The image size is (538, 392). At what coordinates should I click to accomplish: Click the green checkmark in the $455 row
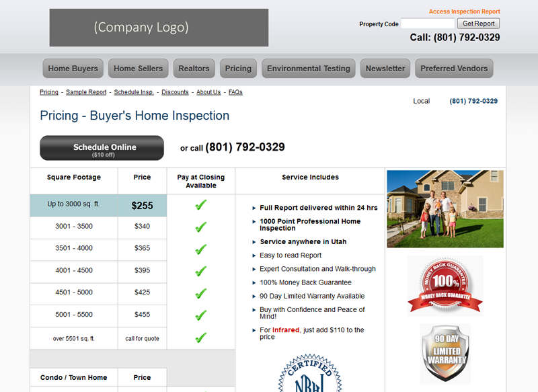(x=200, y=315)
